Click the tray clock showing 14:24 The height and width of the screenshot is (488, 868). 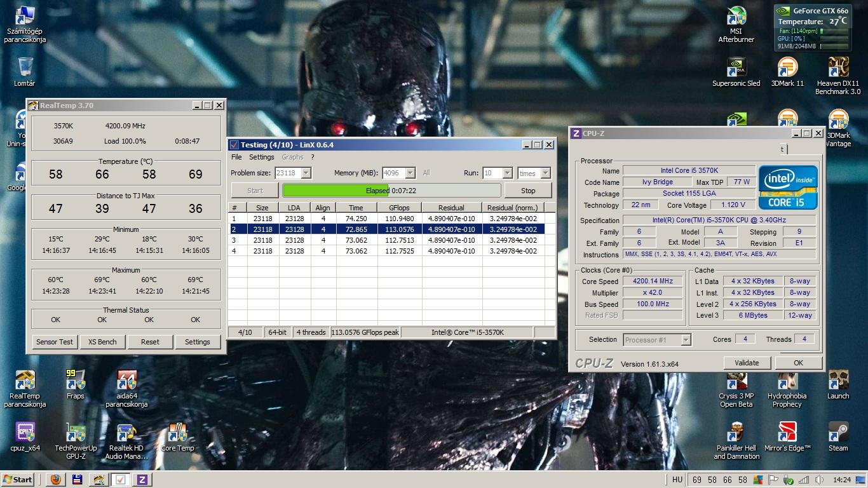tap(841, 480)
